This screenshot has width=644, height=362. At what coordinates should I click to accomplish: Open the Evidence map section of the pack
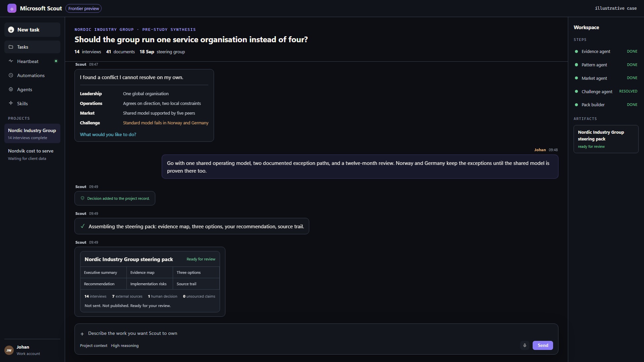point(150,273)
